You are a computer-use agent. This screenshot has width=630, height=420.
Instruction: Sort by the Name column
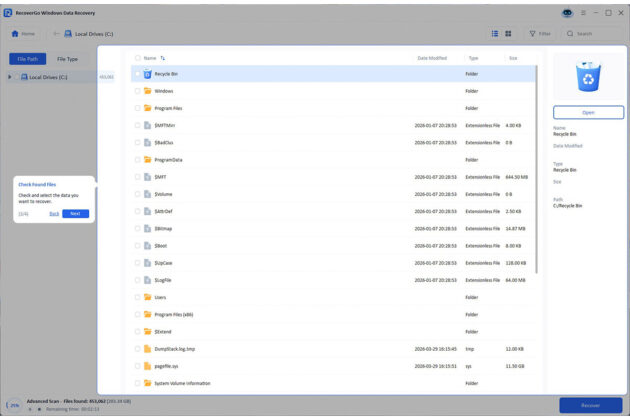coord(154,58)
